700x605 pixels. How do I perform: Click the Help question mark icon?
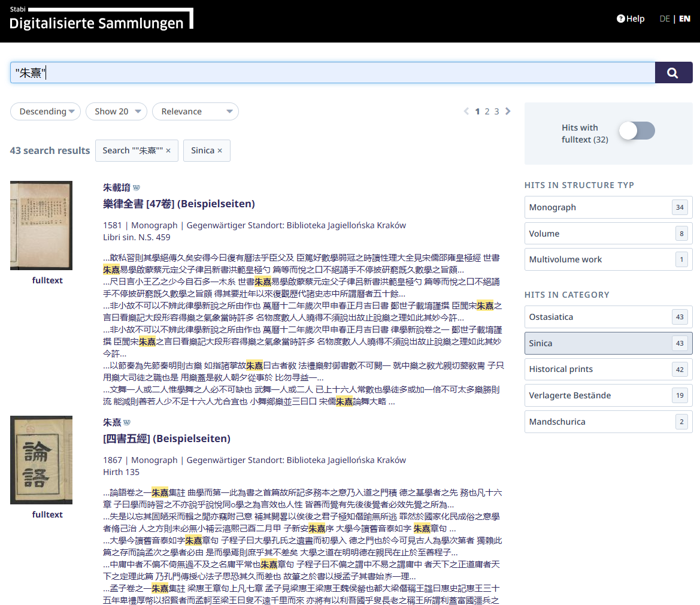621,19
